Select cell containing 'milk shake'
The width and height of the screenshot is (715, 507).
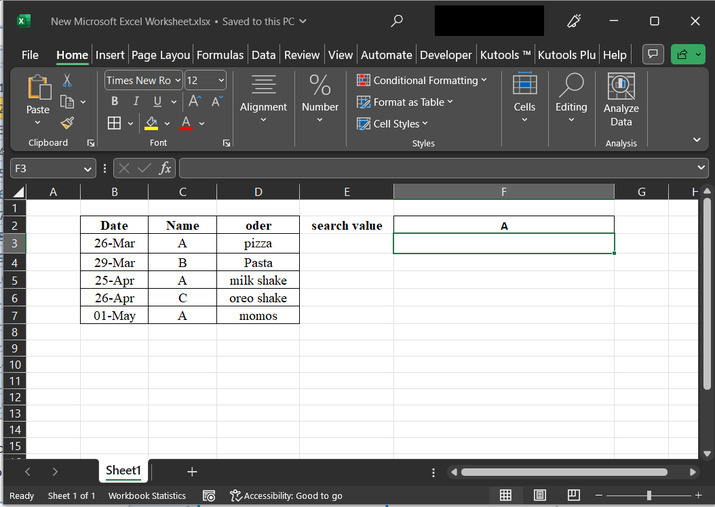(x=257, y=280)
